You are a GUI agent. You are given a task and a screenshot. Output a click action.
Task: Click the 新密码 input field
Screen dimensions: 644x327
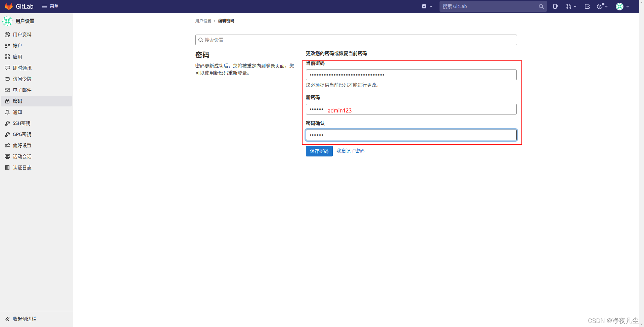coord(411,109)
